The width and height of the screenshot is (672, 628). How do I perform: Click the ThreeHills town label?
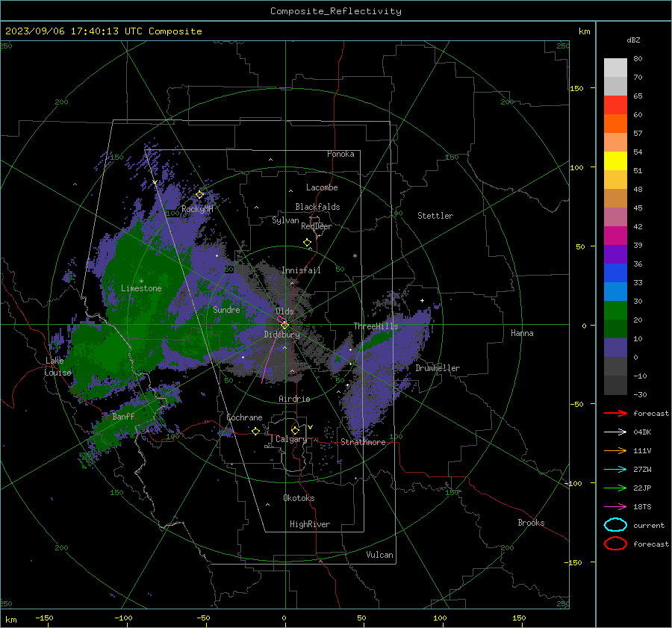(376, 326)
